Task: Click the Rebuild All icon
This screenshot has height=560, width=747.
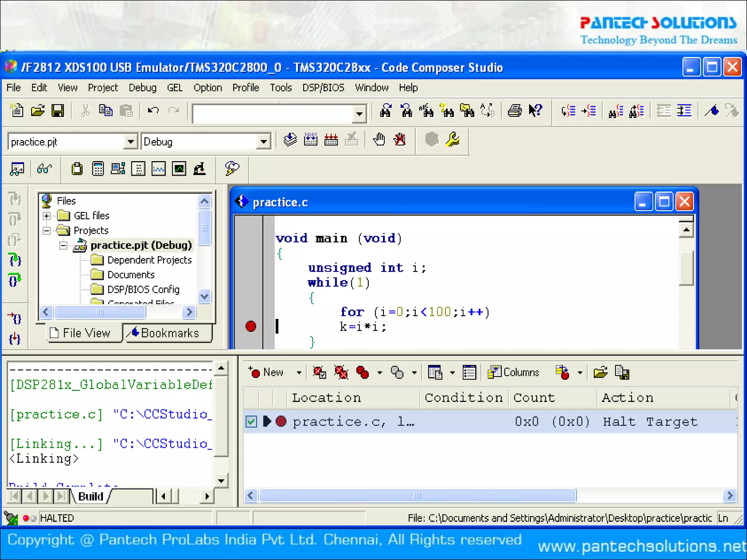Action: (x=331, y=140)
